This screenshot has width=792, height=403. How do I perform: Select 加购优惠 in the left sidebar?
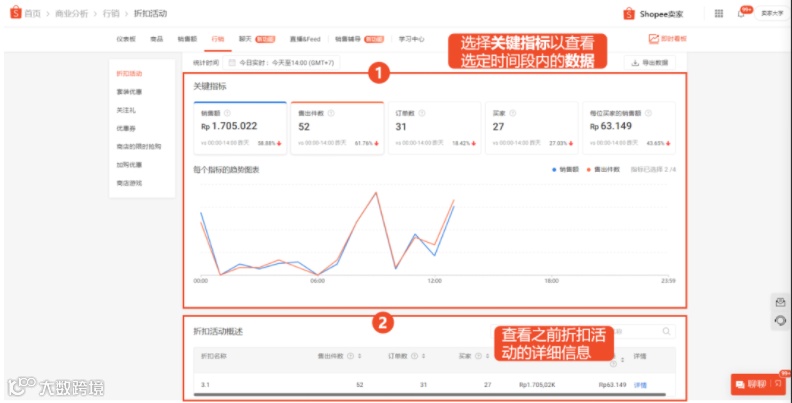click(129, 165)
